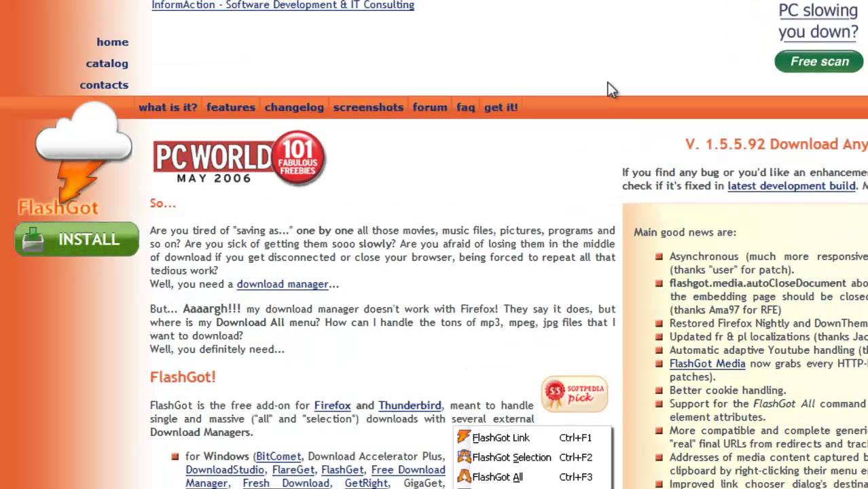
Task: Click the 'PC slowing you down?' ad text
Action: pyautogui.click(x=818, y=21)
